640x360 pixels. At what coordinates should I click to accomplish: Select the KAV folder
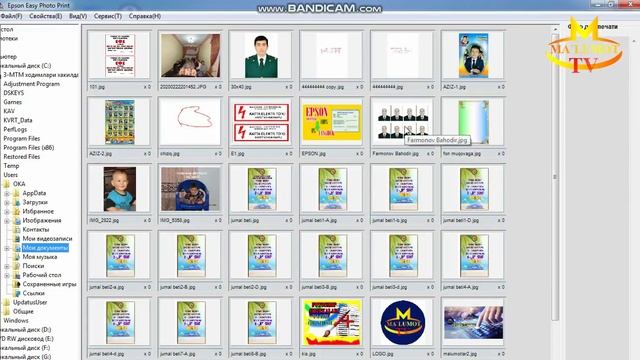coord(9,111)
